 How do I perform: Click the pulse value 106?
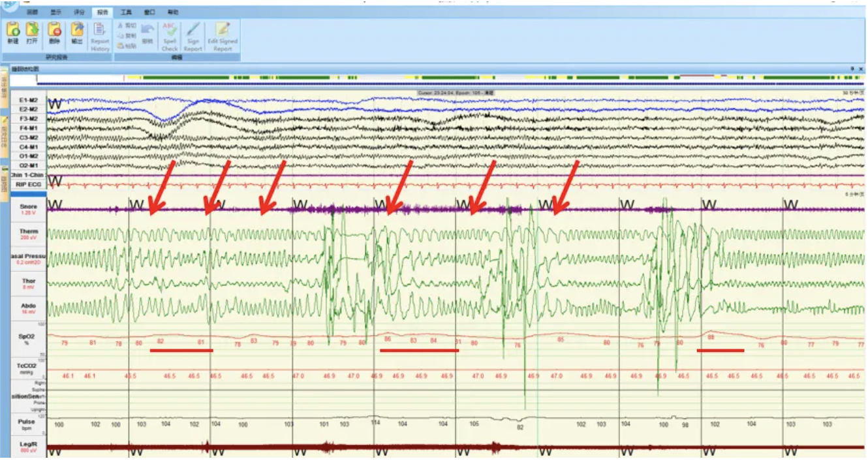click(243, 424)
